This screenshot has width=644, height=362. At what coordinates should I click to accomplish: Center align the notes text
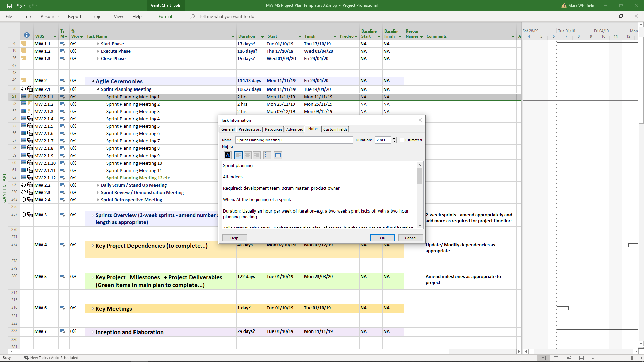tap(248, 155)
